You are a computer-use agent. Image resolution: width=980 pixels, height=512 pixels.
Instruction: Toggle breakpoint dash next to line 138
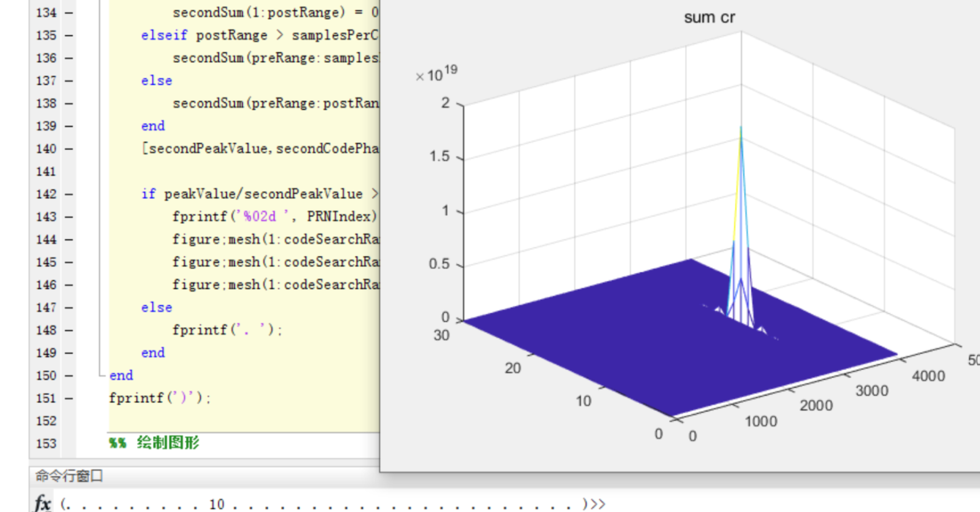click(x=69, y=103)
